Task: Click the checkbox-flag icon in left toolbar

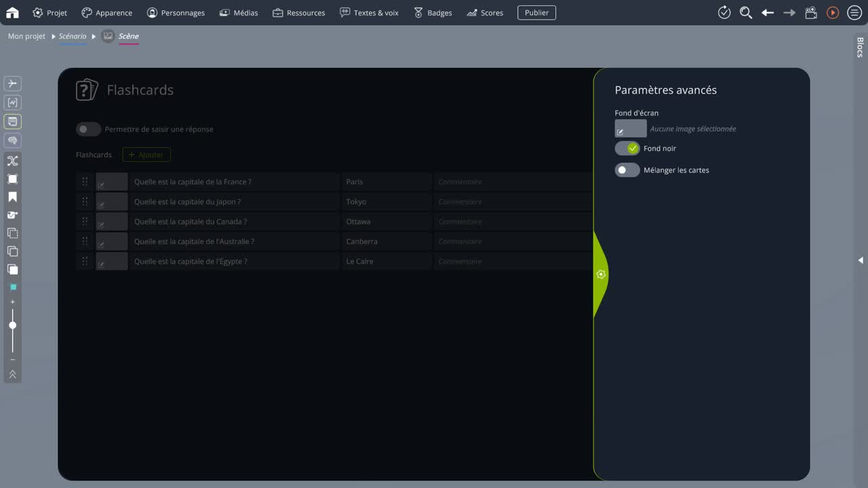Action: coord(12,215)
